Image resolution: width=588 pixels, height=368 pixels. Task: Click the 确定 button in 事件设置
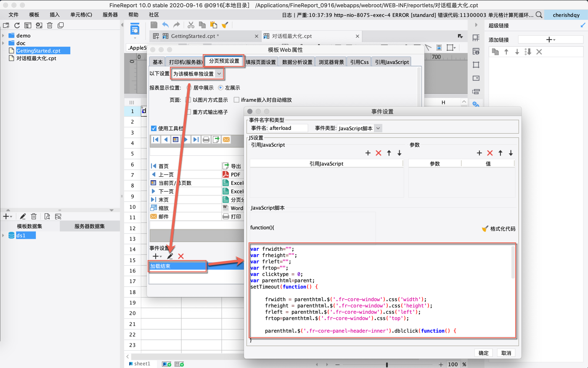coord(483,353)
